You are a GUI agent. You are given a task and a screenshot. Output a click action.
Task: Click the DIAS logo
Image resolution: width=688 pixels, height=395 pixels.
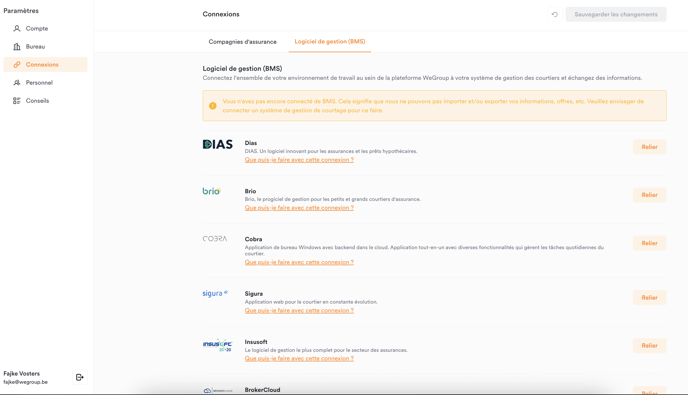pyautogui.click(x=218, y=144)
